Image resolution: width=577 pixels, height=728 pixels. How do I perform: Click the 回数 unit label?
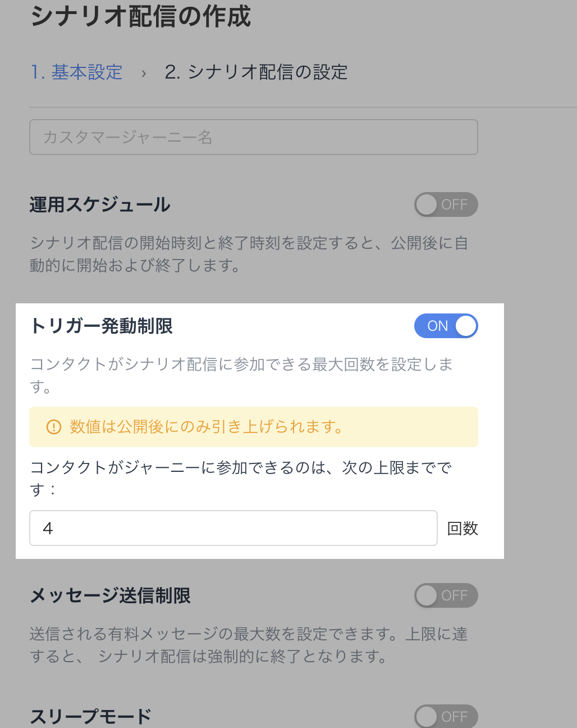point(462,529)
